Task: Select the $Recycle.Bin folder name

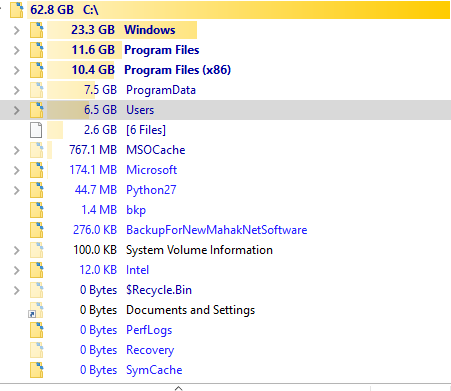Action: [159, 290]
